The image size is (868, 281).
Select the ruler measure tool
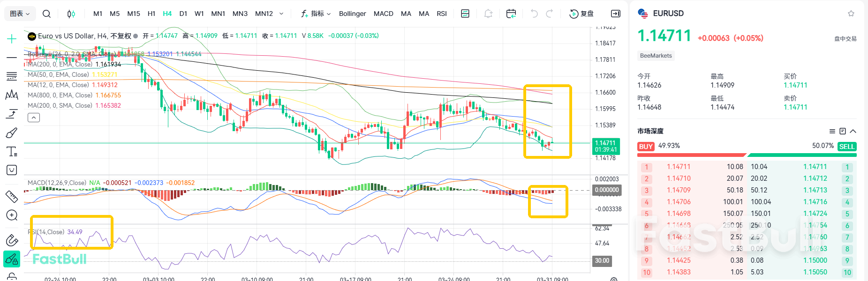pyautogui.click(x=12, y=197)
